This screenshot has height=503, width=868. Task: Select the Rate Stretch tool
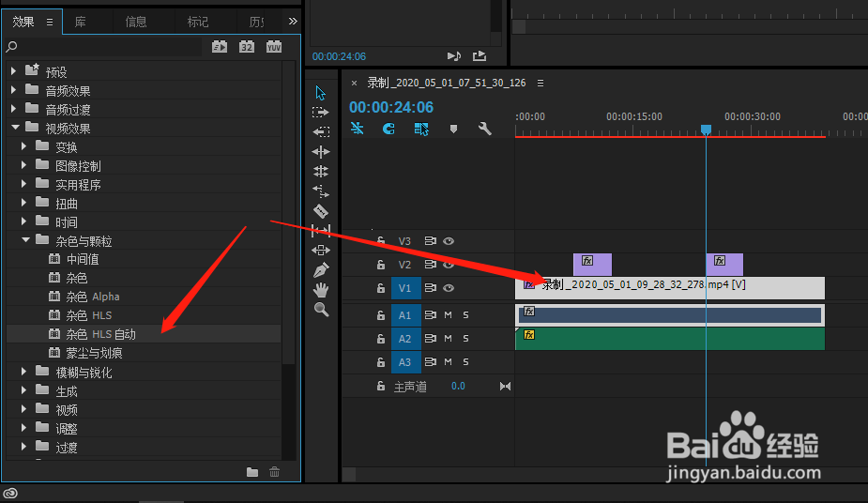pyautogui.click(x=321, y=171)
